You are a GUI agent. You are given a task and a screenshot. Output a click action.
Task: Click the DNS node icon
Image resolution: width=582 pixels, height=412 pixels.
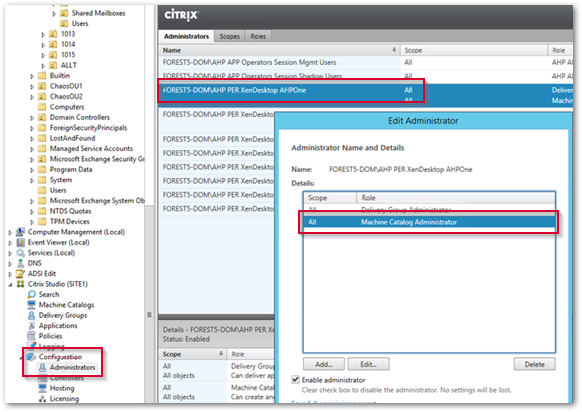[20, 263]
